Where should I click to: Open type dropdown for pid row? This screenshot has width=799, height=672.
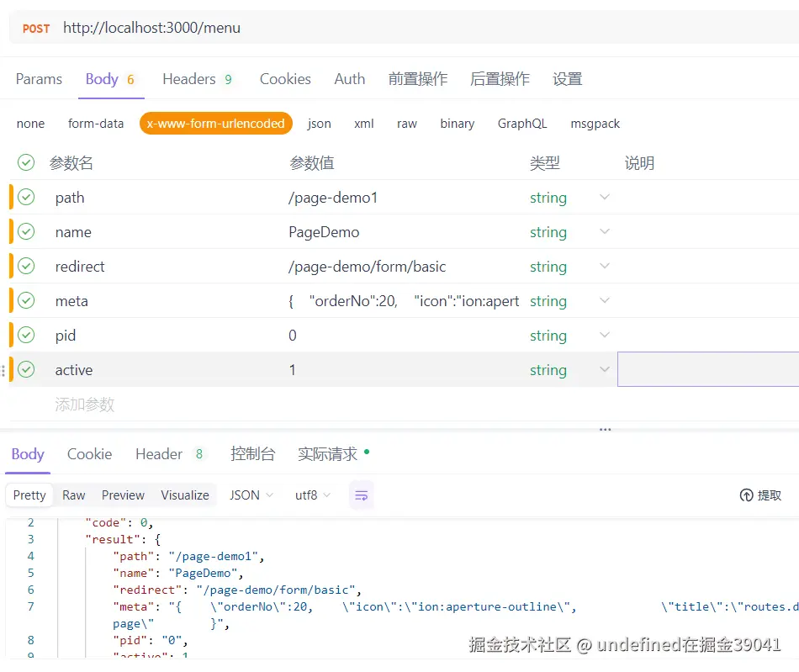coord(605,336)
